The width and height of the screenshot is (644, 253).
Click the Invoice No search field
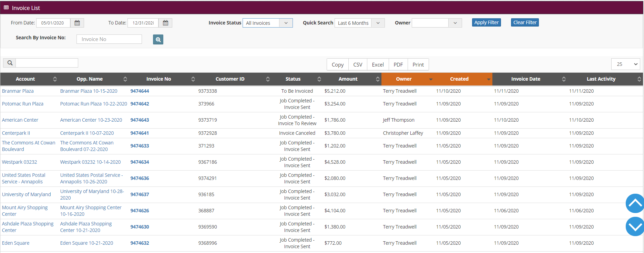[109, 39]
